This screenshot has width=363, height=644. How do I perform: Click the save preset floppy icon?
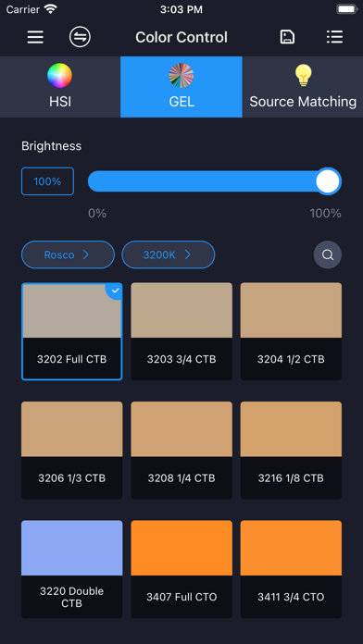287,37
